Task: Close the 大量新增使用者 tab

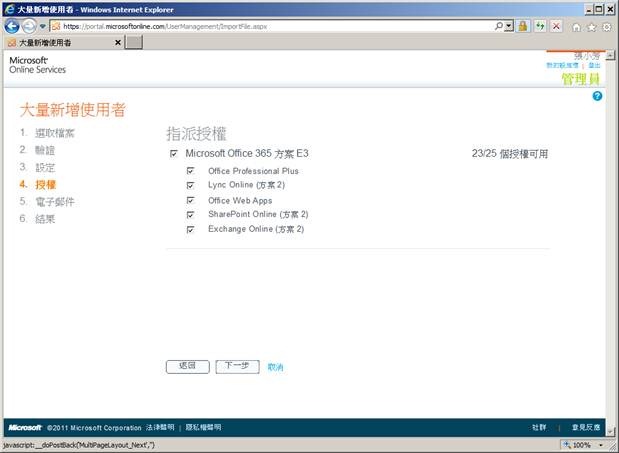Action: (117, 42)
